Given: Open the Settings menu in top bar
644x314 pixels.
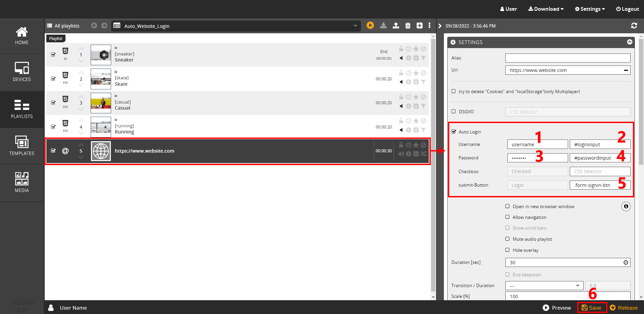Looking at the screenshot, I should (590, 9).
